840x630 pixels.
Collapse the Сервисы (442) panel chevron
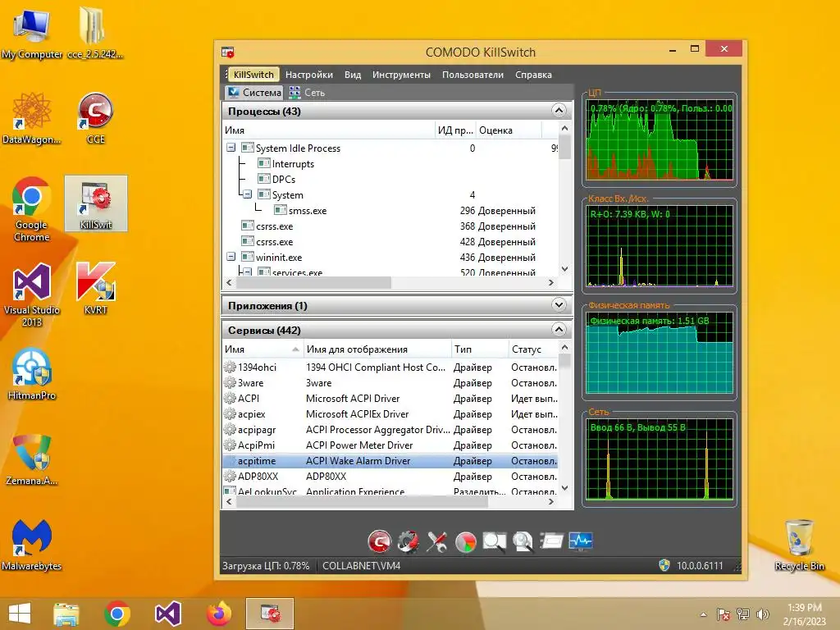(558, 330)
